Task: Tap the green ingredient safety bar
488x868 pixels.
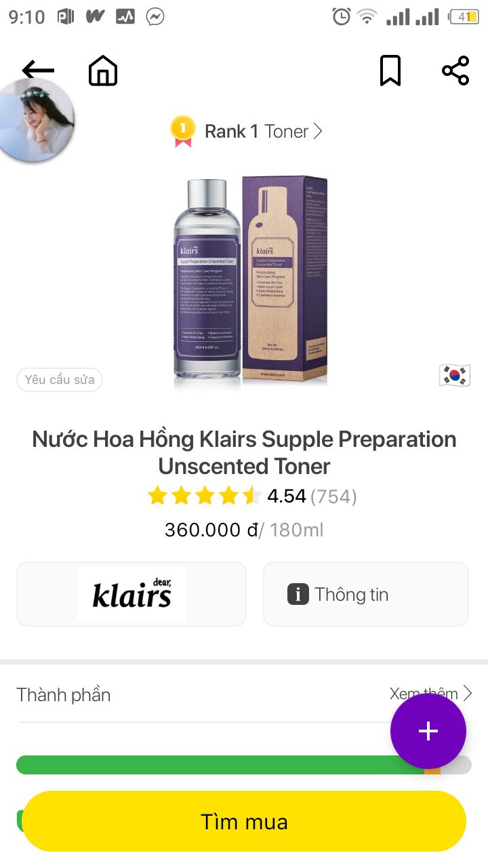Action: click(x=220, y=765)
